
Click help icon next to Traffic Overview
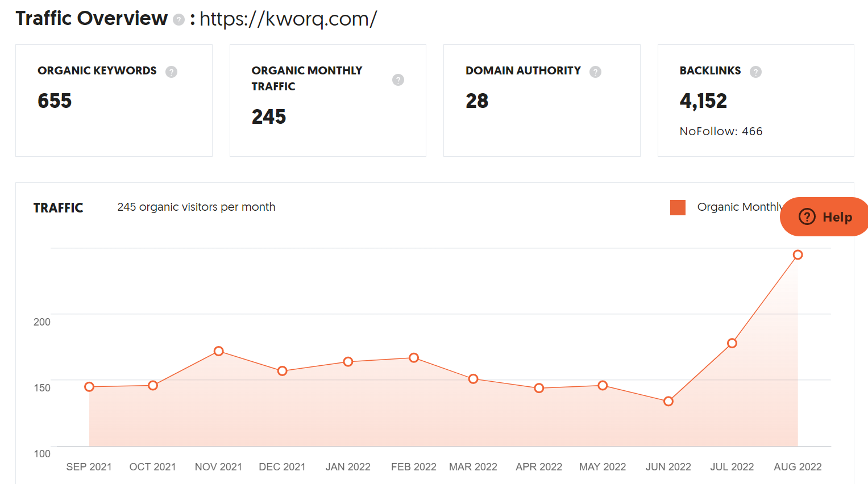(x=178, y=20)
